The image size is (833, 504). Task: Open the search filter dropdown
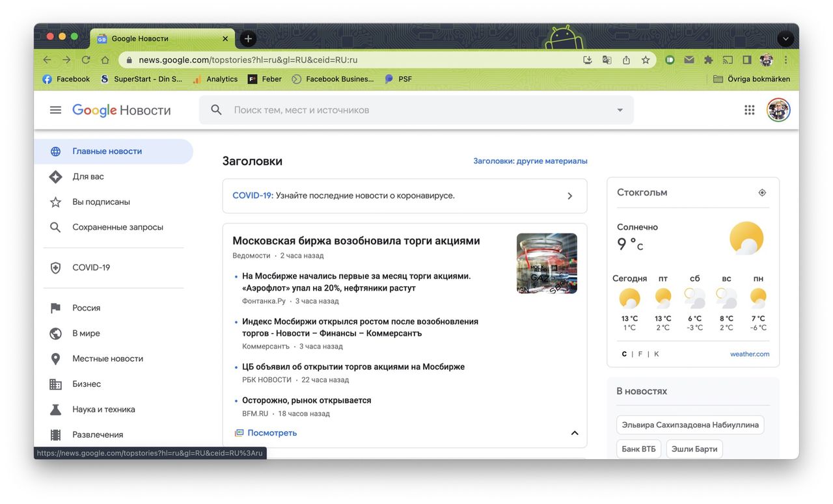pyautogui.click(x=619, y=109)
